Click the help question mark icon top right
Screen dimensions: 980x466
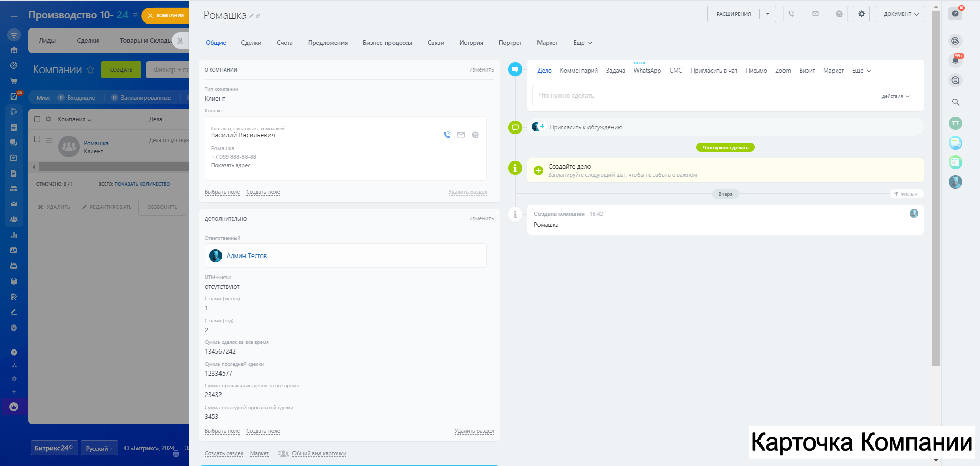pyautogui.click(x=955, y=14)
